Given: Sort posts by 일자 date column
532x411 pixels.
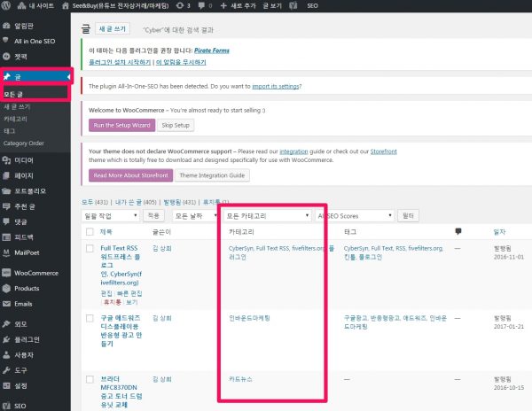Looking at the screenshot, I should pyautogui.click(x=499, y=232).
